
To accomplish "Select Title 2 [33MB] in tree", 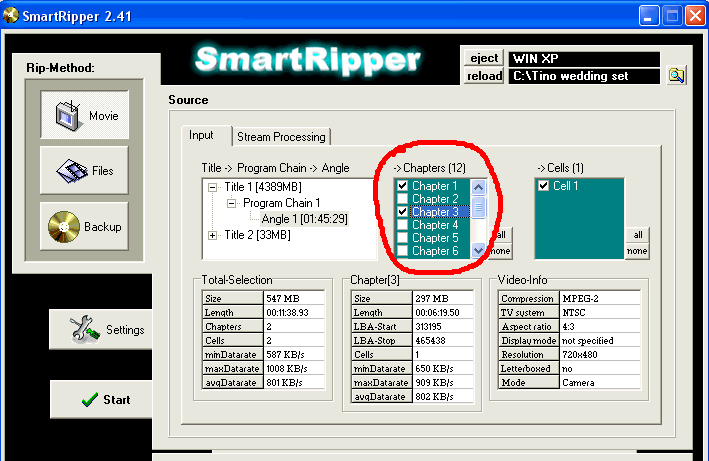I will pos(257,235).
